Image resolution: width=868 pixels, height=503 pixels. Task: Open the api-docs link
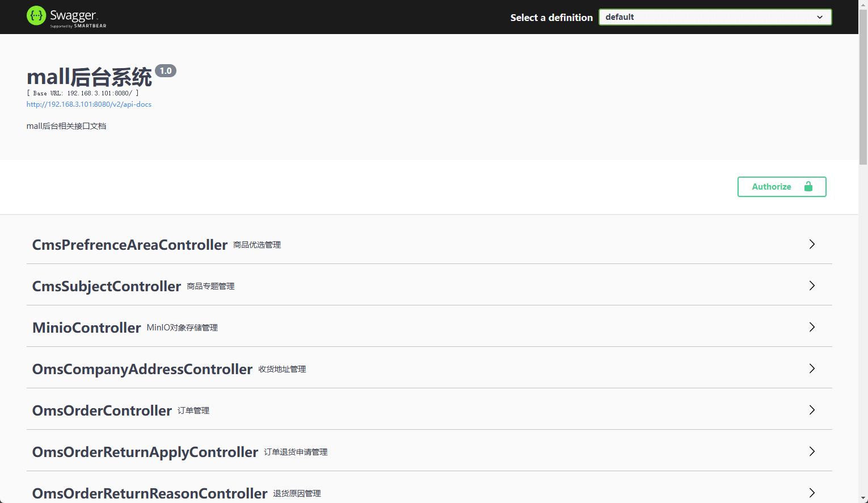coord(89,104)
